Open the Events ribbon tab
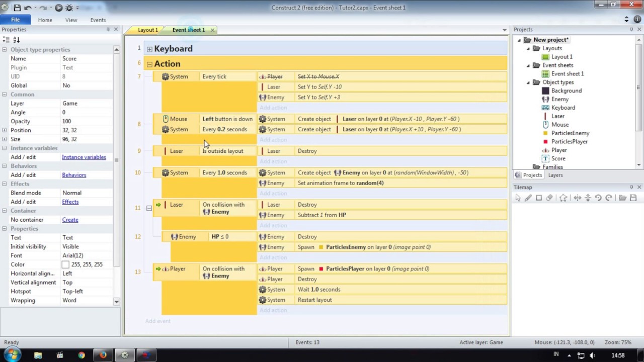This screenshot has height=362, width=644. click(x=98, y=20)
